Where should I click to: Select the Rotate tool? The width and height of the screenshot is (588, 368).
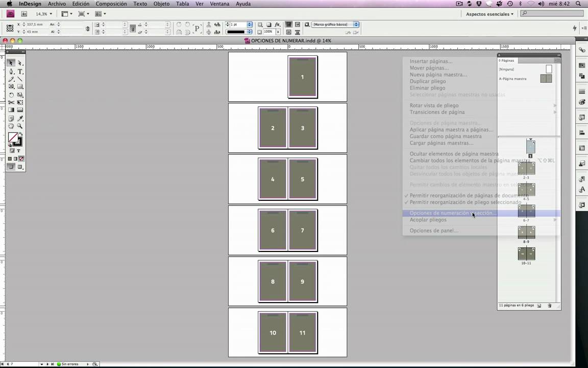[x=11, y=95]
